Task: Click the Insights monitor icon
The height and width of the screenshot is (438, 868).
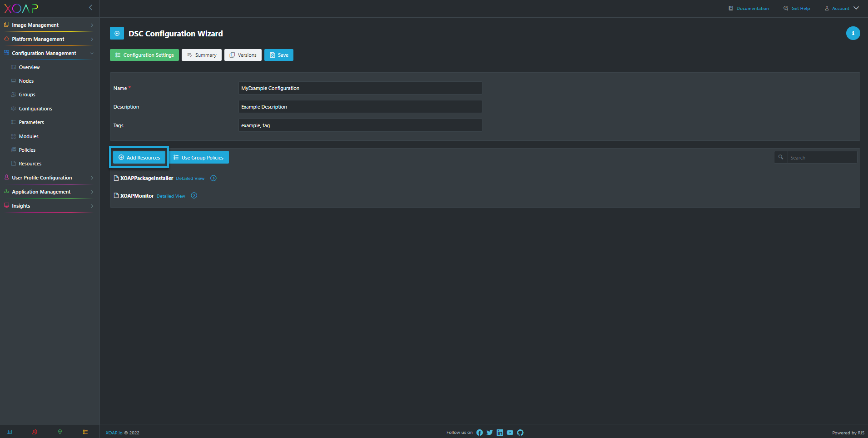Action: click(x=6, y=205)
